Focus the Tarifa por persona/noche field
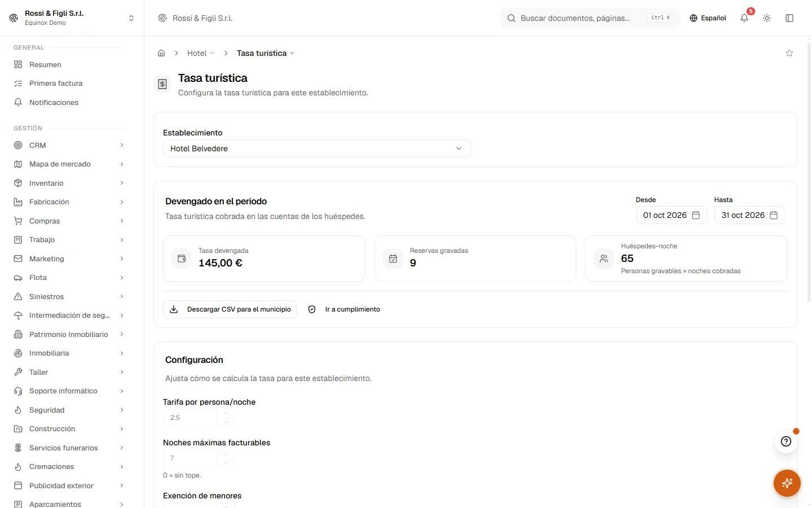Viewport: 812px width, 508px height. pos(190,418)
